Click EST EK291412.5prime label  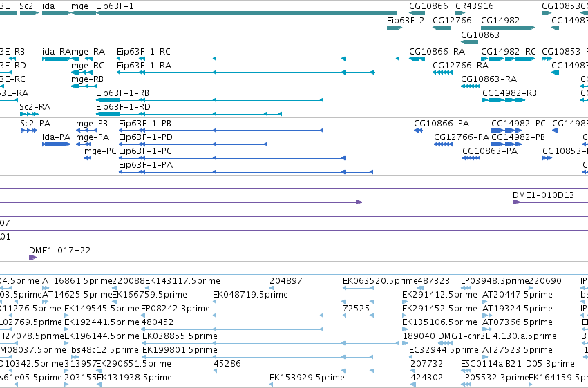pos(439,295)
